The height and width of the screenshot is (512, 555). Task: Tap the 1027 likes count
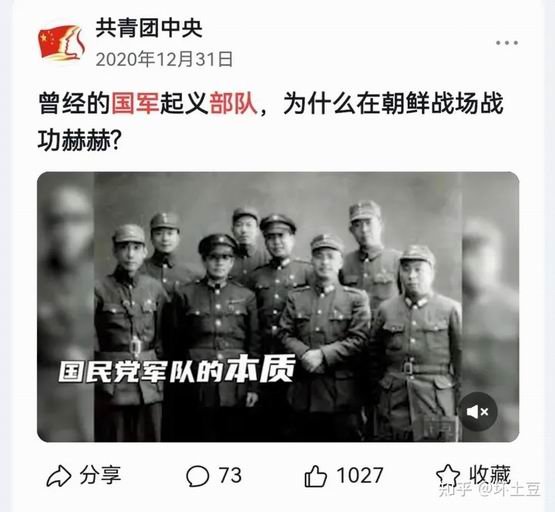tap(360, 475)
